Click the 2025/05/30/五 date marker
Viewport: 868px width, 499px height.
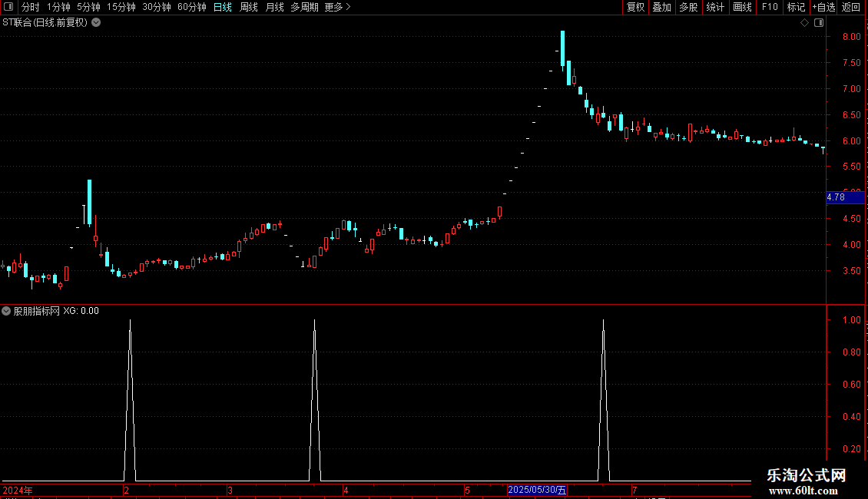tap(537, 490)
